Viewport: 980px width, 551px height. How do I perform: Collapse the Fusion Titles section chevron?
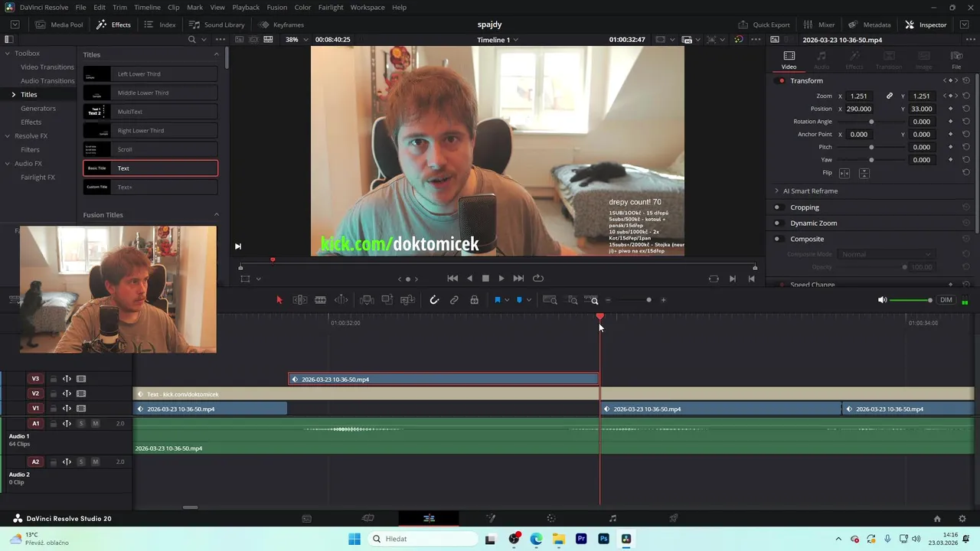[216, 215]
